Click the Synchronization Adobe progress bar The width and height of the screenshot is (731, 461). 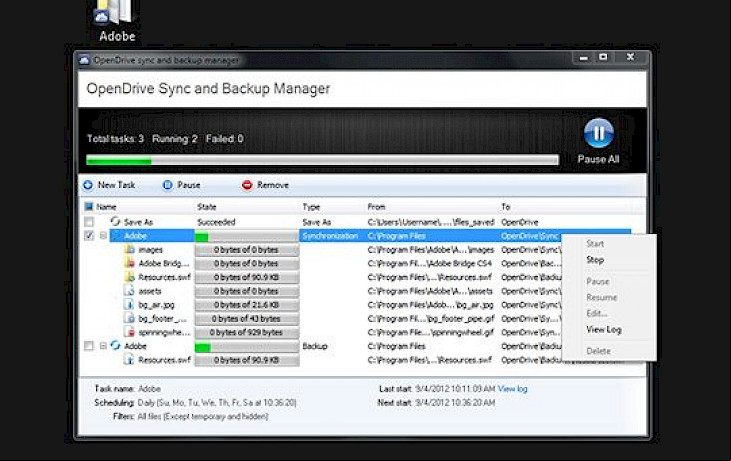pos(247,237)
